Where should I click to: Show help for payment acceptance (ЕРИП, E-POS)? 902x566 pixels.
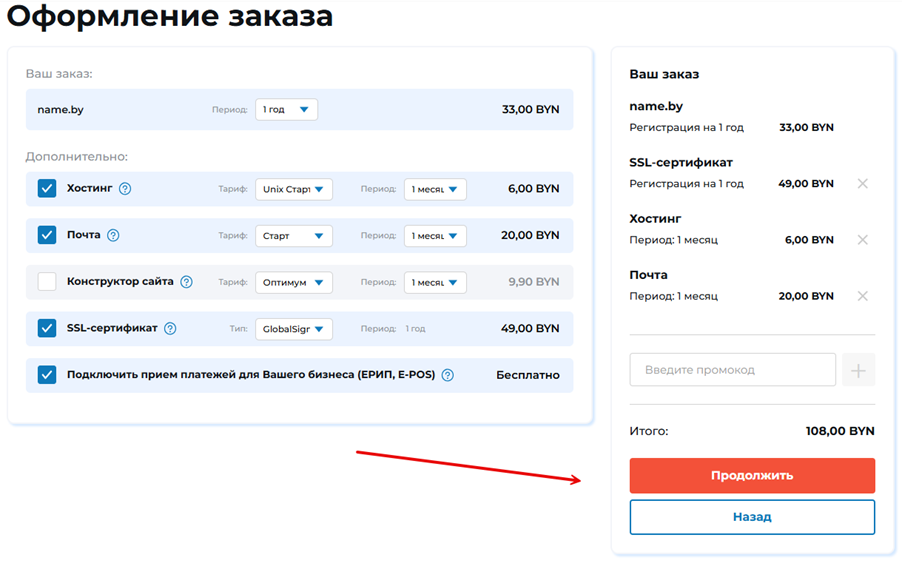coord(447,376)
